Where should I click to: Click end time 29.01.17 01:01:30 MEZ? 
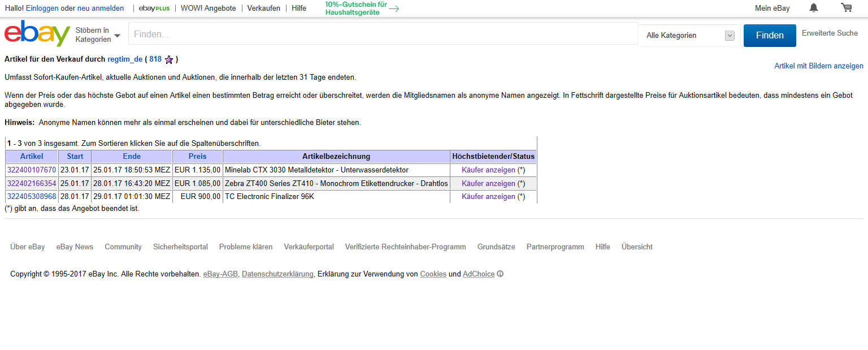pos(132,197)
